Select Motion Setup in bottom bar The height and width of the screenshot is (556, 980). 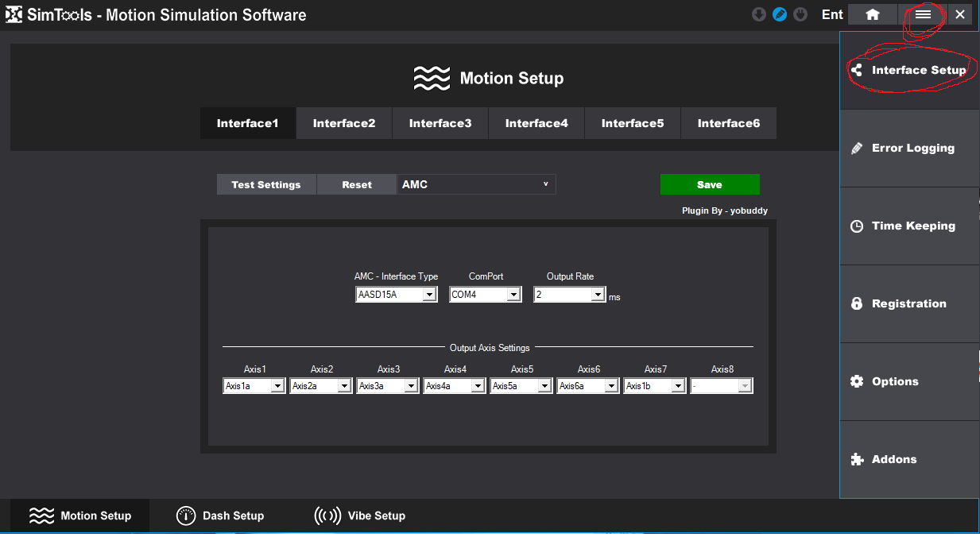pos(79,515)
